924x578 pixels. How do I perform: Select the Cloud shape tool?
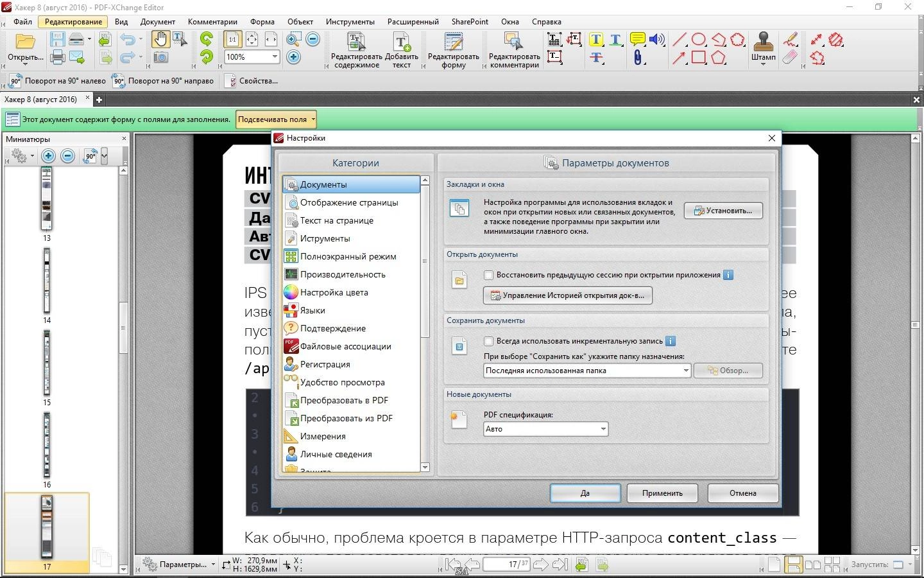738,40
